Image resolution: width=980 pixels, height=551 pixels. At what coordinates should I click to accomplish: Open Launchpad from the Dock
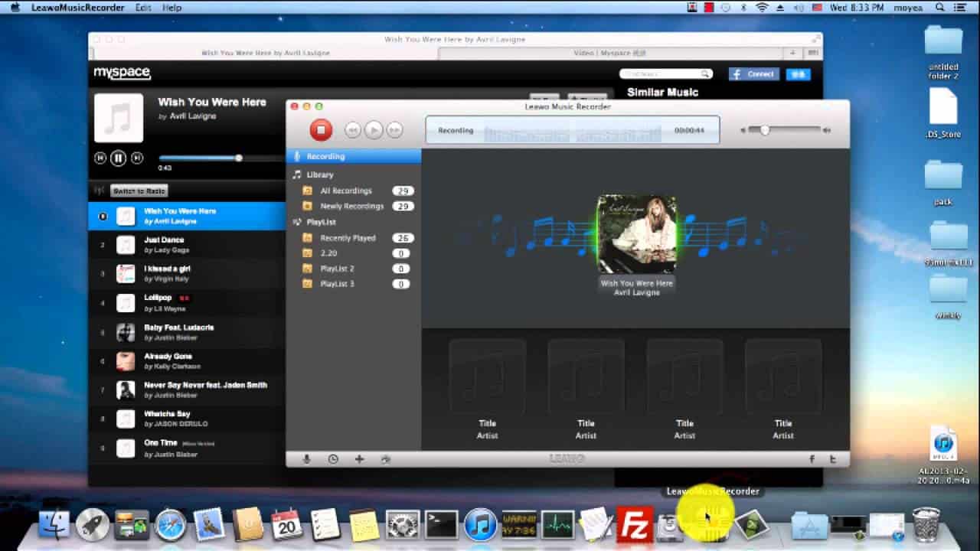coord(93,525)
